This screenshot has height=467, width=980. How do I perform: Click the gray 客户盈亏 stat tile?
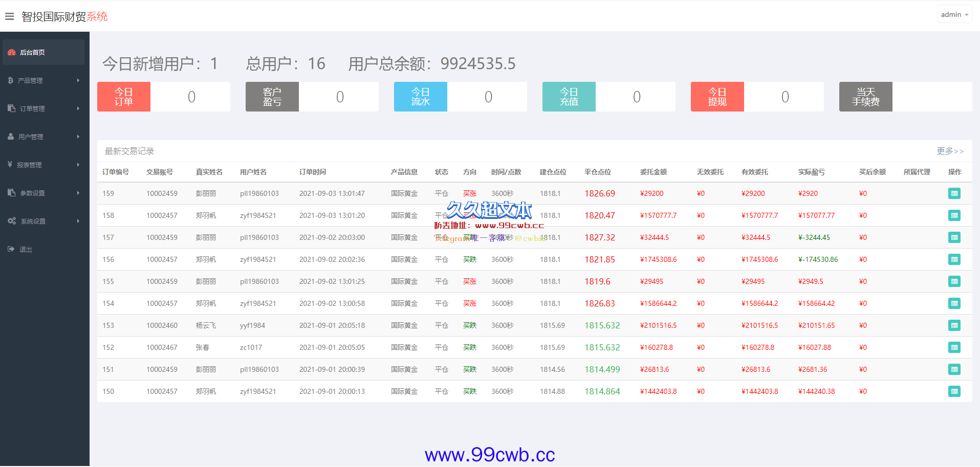(x=272, y=97)
